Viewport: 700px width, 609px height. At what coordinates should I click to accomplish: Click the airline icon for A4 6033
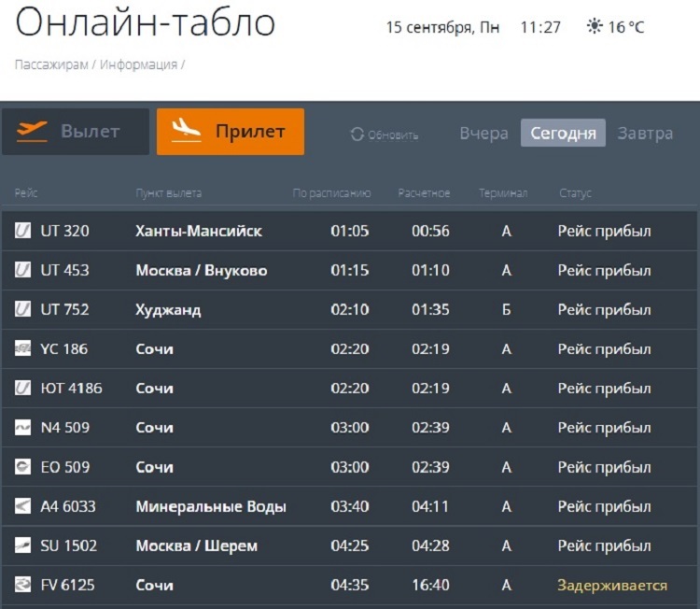click(23, 506)
